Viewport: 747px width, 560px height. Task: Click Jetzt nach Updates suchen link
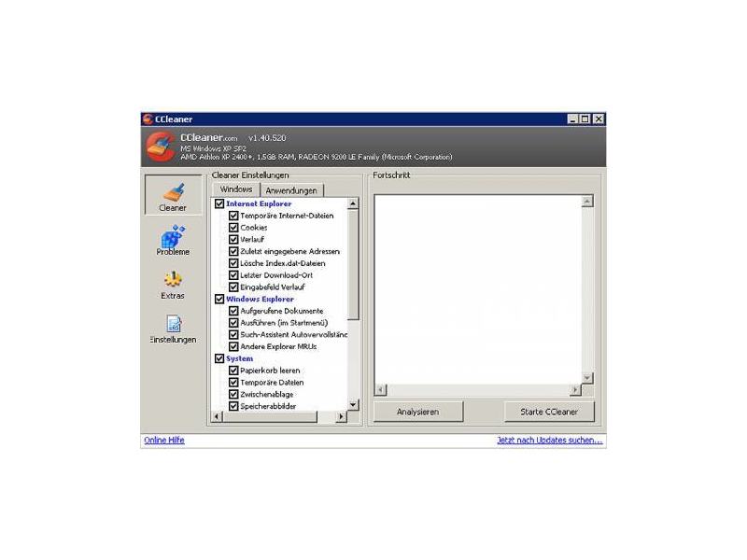pyautogui.click(x=550, y=440)
